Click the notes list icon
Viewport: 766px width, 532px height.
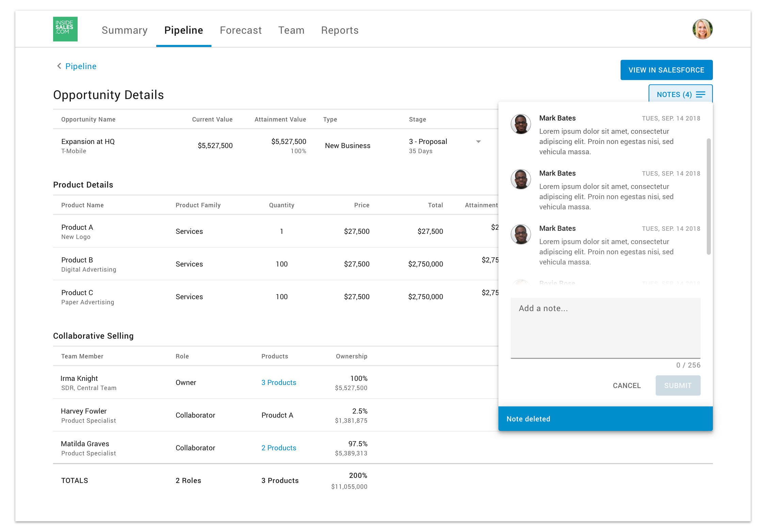(701, 95)
